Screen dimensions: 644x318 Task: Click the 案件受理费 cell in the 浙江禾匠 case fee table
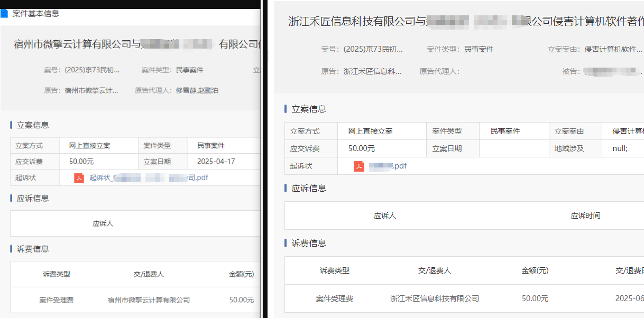(335, 298)
